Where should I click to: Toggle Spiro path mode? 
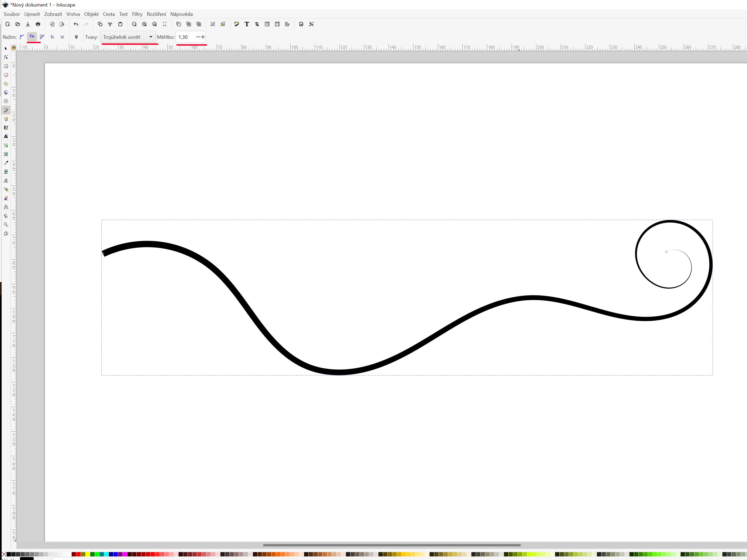click(32, 37)
